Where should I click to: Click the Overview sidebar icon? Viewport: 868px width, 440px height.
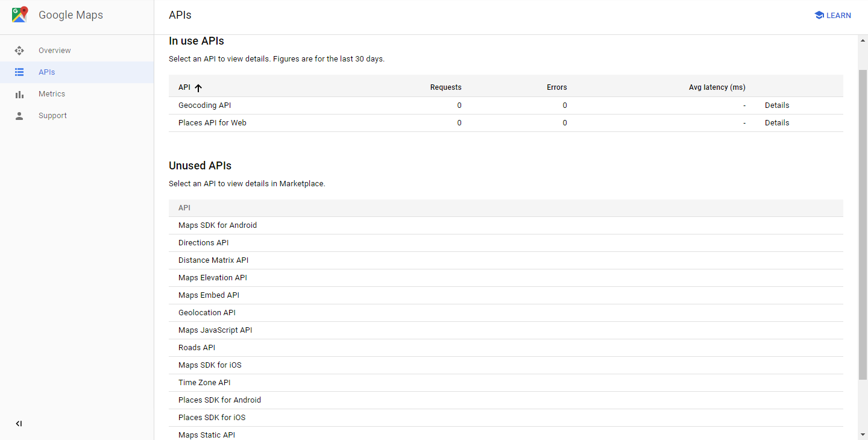coord(19,51)
